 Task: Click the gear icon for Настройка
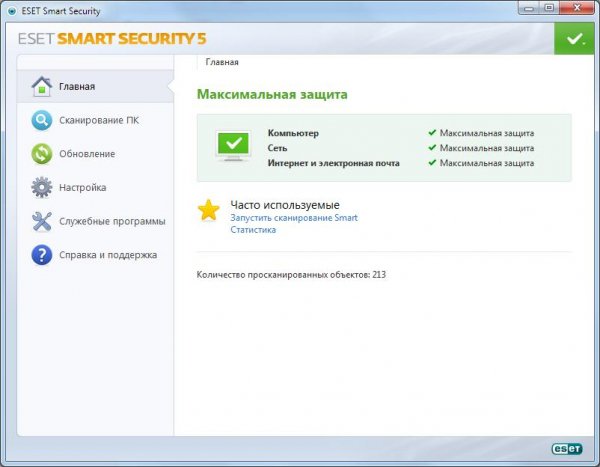click(42, 188)
